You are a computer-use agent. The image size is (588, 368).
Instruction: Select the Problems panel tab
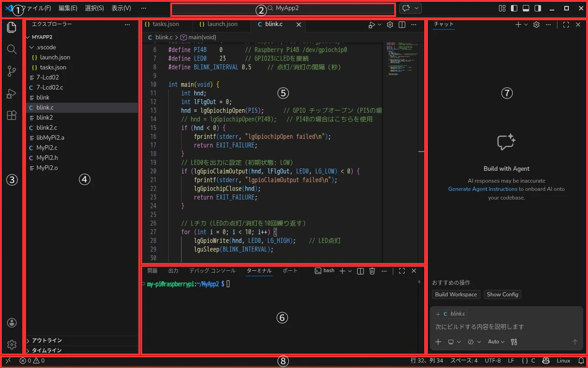click(152, 270)
